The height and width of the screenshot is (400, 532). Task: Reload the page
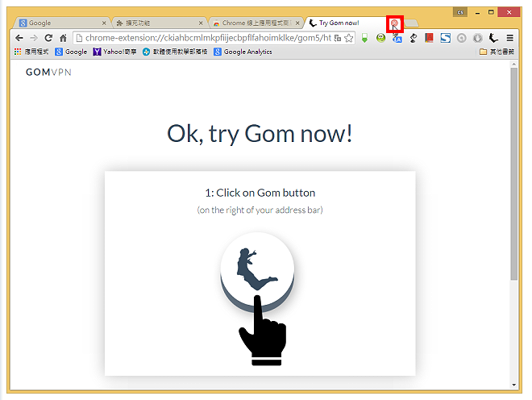(48, 38)
